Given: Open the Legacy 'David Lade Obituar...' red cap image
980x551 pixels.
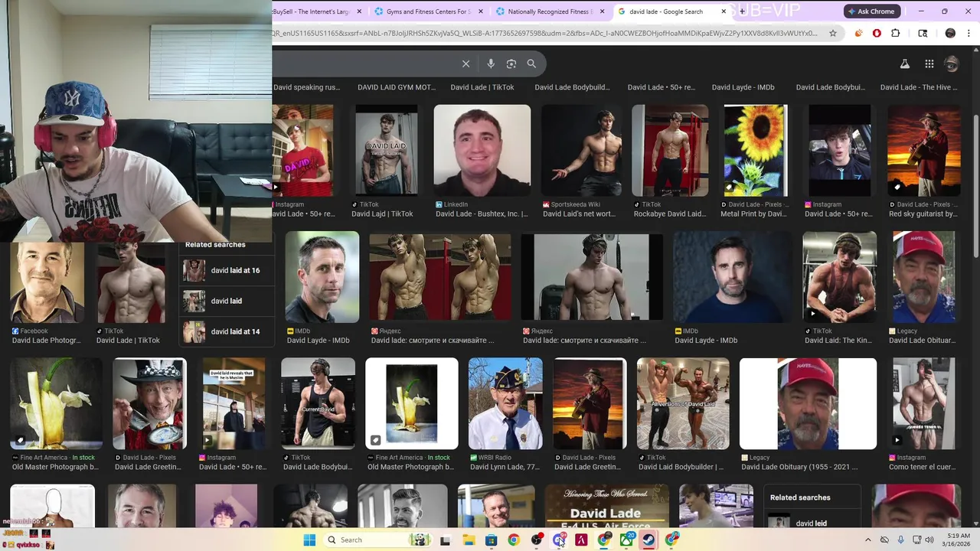Looking at the screenshot, I should [923, 277].
